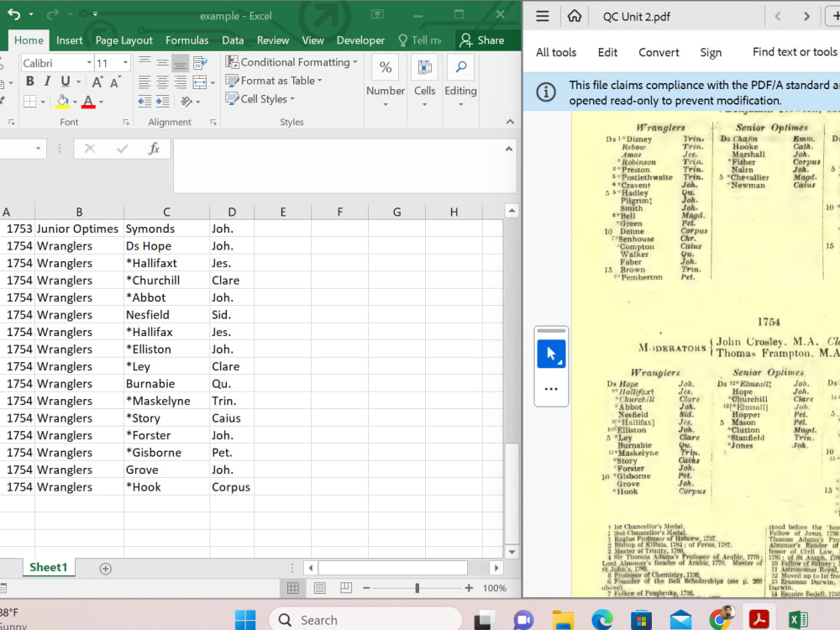Click the Insert Function fx icon

(x=154, y=149)
